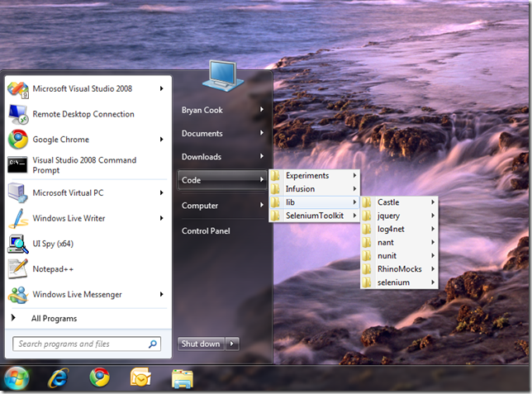Click the Windows Live Messenger icon
Image resolution: width=532 pixels, height=394 pixels.
click(x=18, y=295)
